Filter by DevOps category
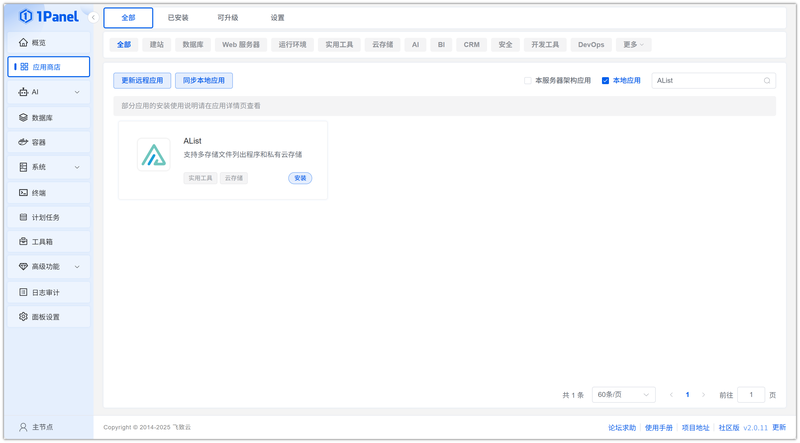 coord(591,44)
